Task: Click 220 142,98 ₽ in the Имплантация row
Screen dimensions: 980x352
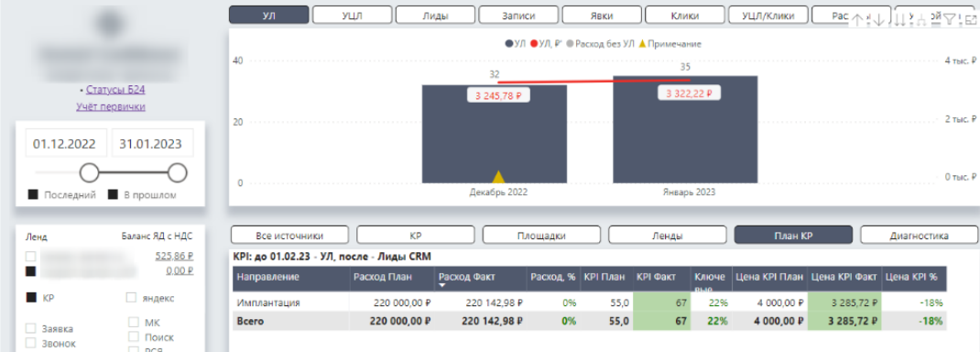Action: click(x=494, y=302)
